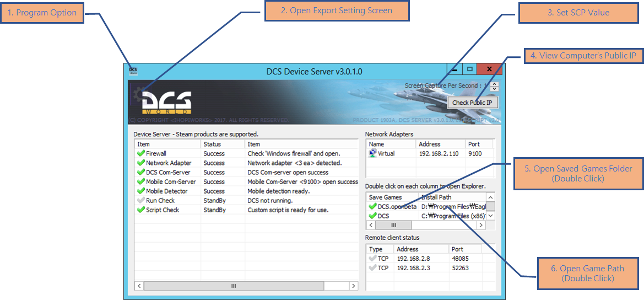Image resolution: width=644 pixels, height=300 pixels.
Task: Increase Screen Capture Per Second value
Action: coord(495,83)
